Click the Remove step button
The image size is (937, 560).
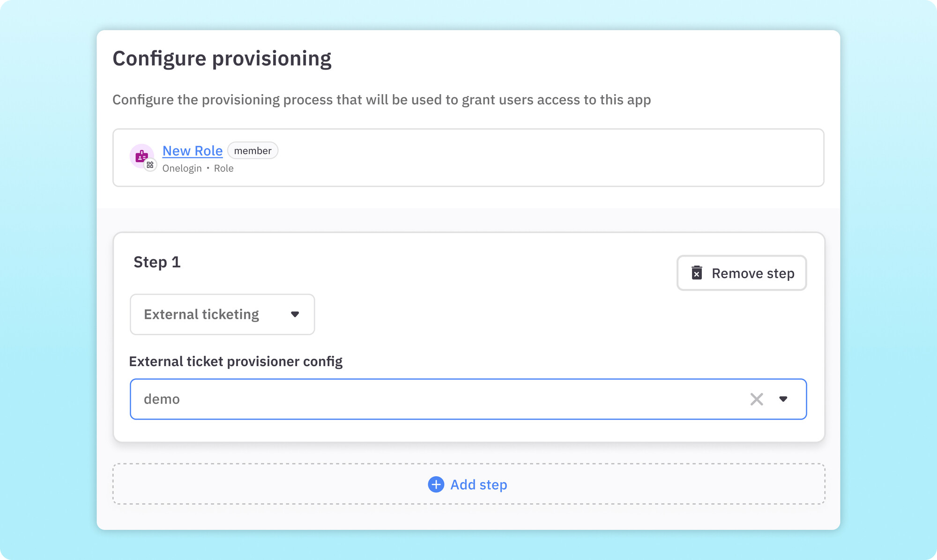point(741,273)
